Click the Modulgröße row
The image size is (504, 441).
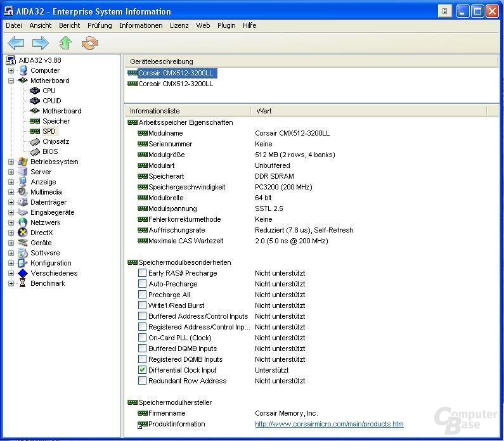236,155
